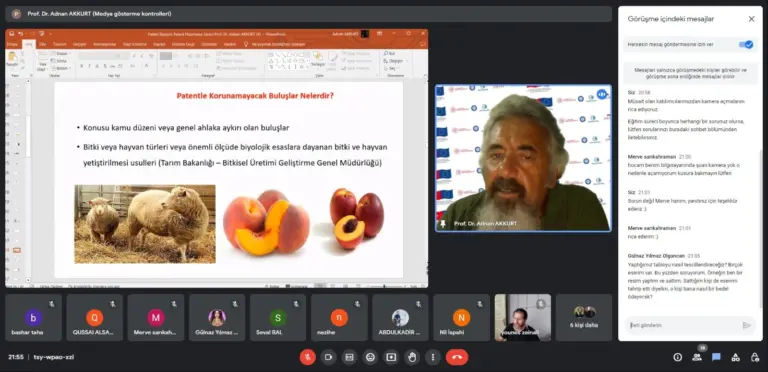This screenshot has height=372, width=768.
Task: Select nezihe participant tile
Action: [339, 317]
